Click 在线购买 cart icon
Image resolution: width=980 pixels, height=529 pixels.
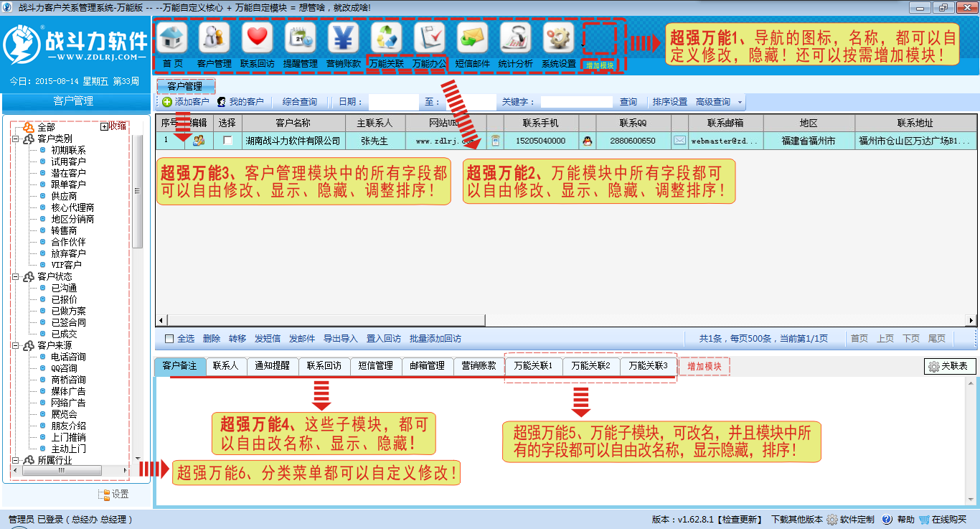click(x=925, y=520)
